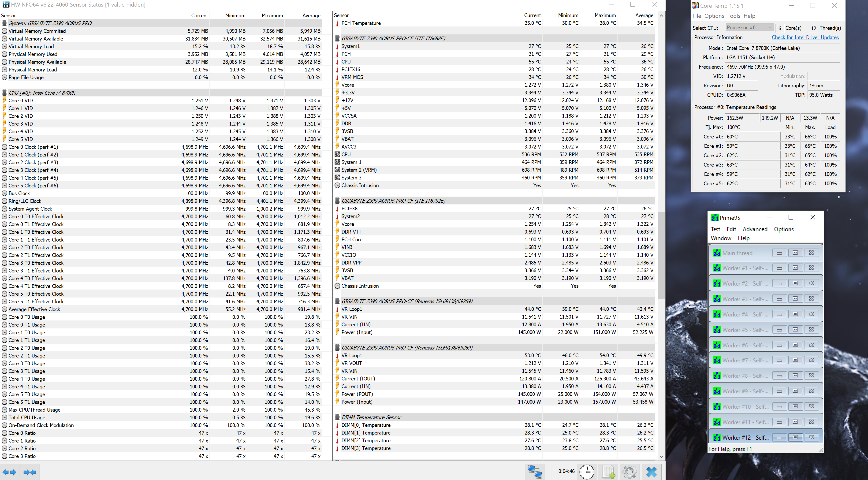The height and width of the screenshot is (480, 868).
Task: Open Core Temp Tools menu
Action: point(734,16)
